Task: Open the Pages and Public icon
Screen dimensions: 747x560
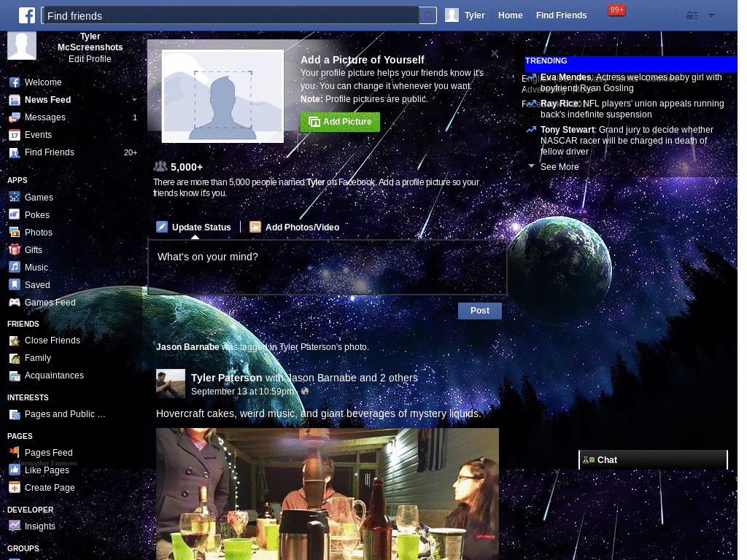Action: pyautogui.click(x=15, y=414)
